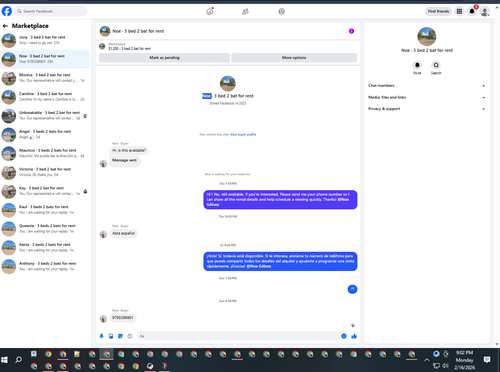Expand Chat members section
The width and height of the screenshot is (500, 372).
(426, 86)
